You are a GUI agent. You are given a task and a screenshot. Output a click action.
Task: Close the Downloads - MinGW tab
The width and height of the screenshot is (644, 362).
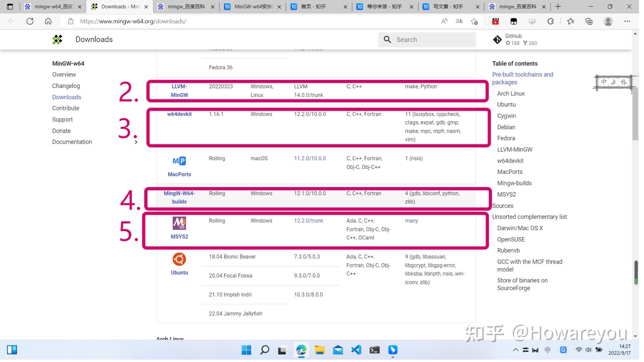click(146, 6)
